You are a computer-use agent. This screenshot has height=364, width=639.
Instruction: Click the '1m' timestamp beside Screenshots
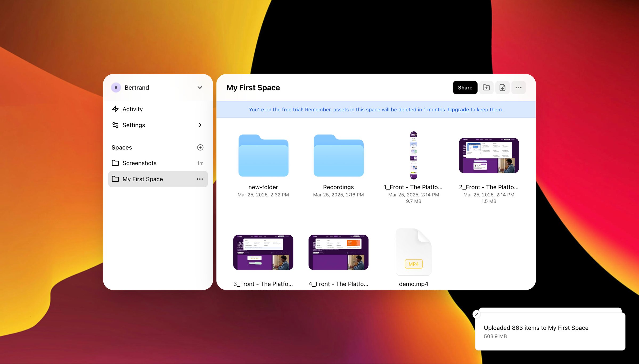(200, 163)
